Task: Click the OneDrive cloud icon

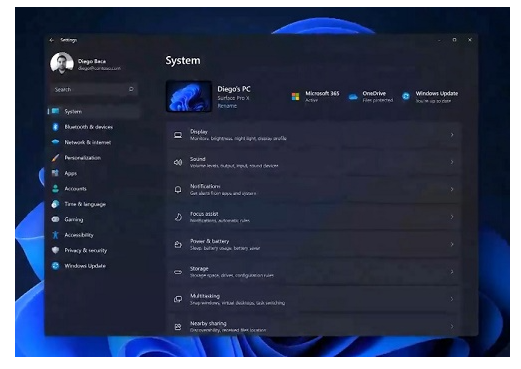Action: 353,97
